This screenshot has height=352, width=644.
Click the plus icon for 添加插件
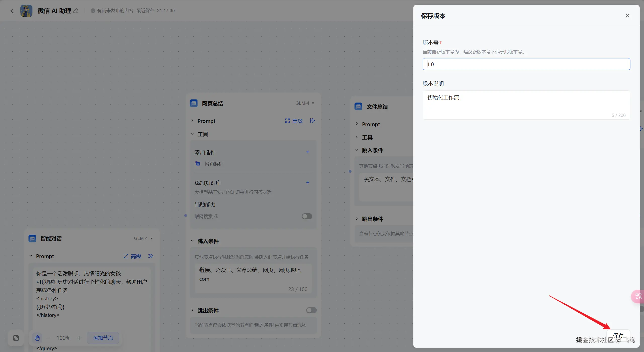tap(308, 152)
